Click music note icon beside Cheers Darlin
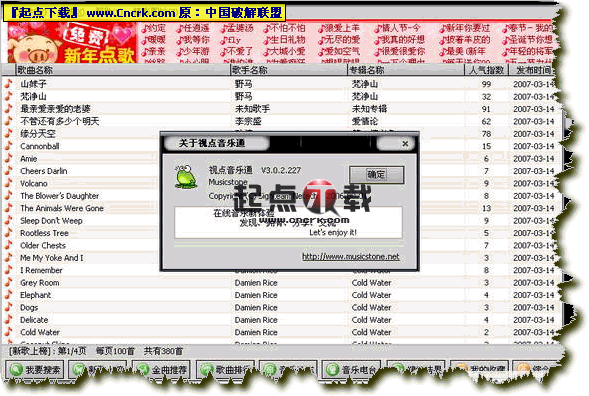The width and height of the screenshot is (589, 396). (x=8, y=171)
